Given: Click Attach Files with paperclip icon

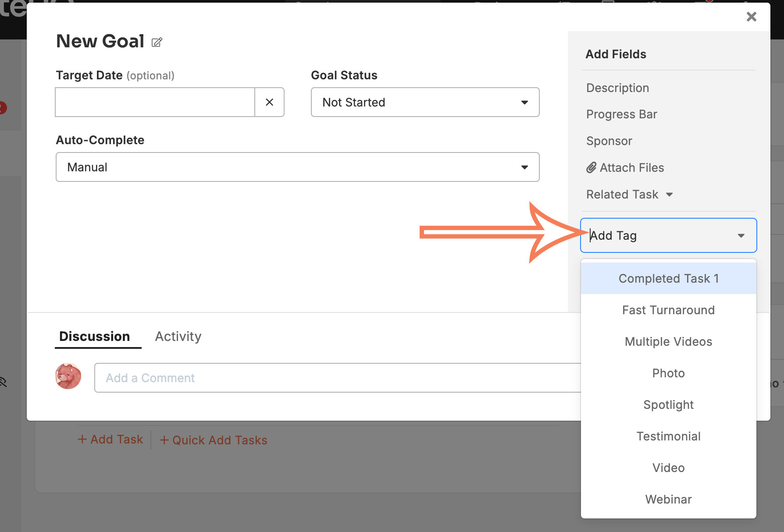Looking at the screenshot, I should [x=625, y=168].
